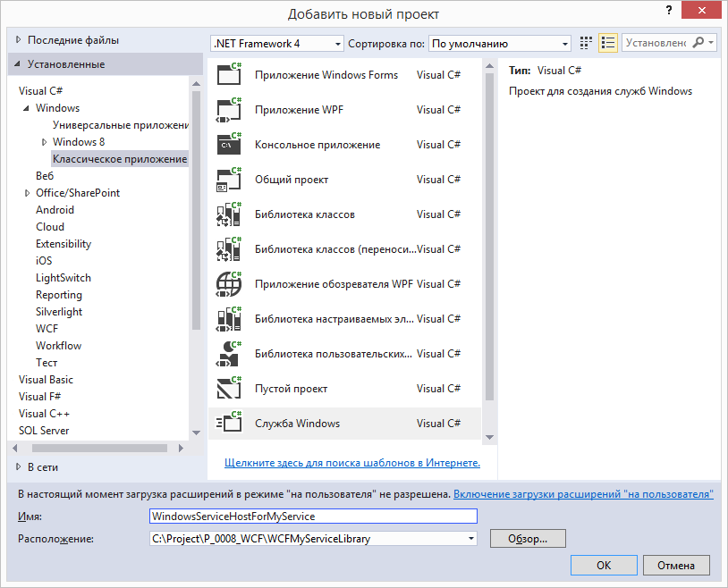Choose the WPF browser application globe icon

[x=229, y=284]
